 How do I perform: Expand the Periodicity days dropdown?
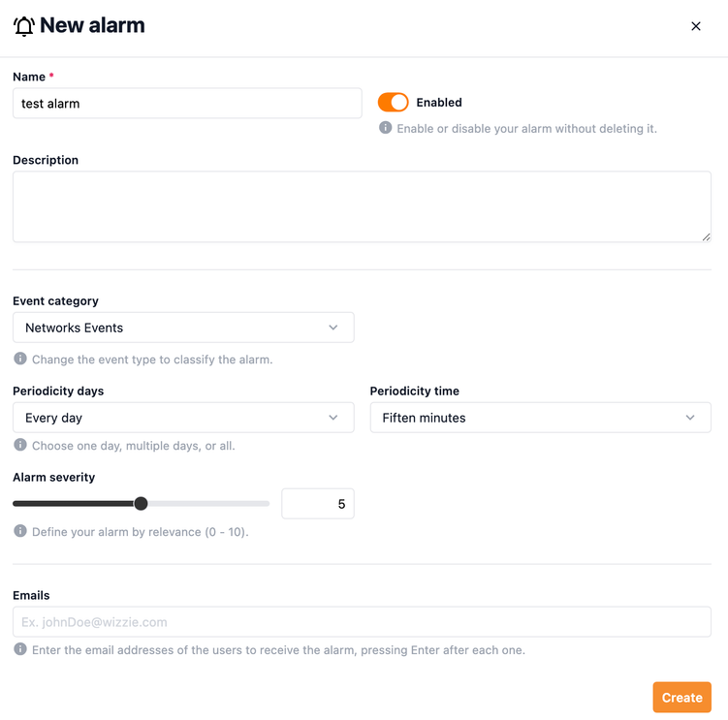pyautogui.click(x=183, y=418)
